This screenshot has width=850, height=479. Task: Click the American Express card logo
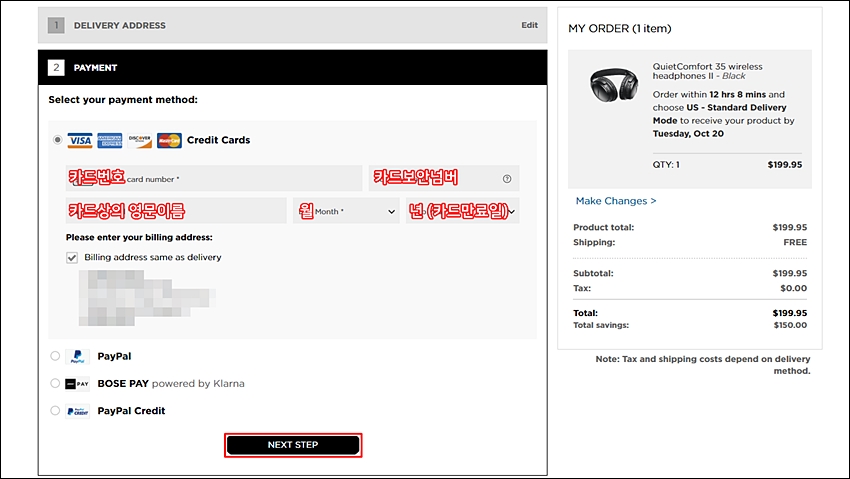[x=110, y=140]
